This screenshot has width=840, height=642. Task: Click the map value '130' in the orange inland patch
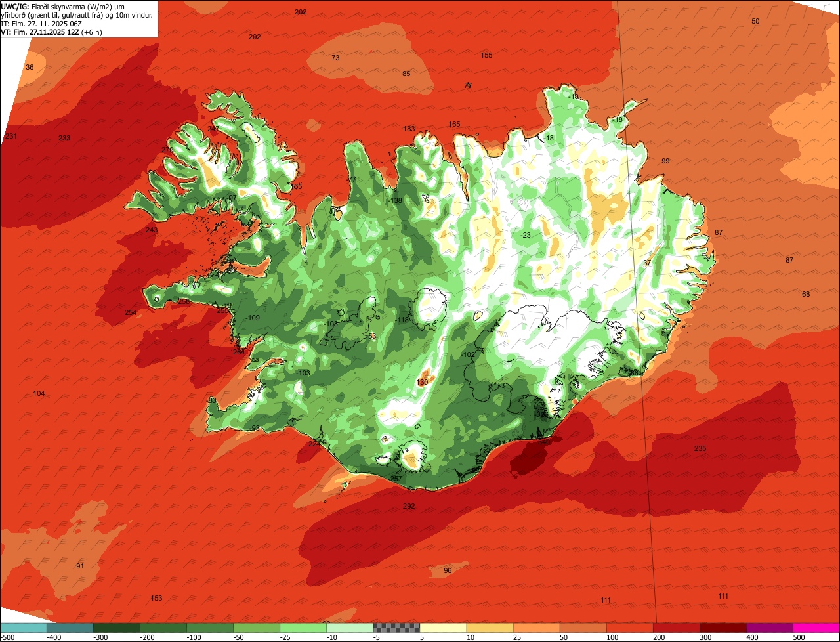pos(422,382)
